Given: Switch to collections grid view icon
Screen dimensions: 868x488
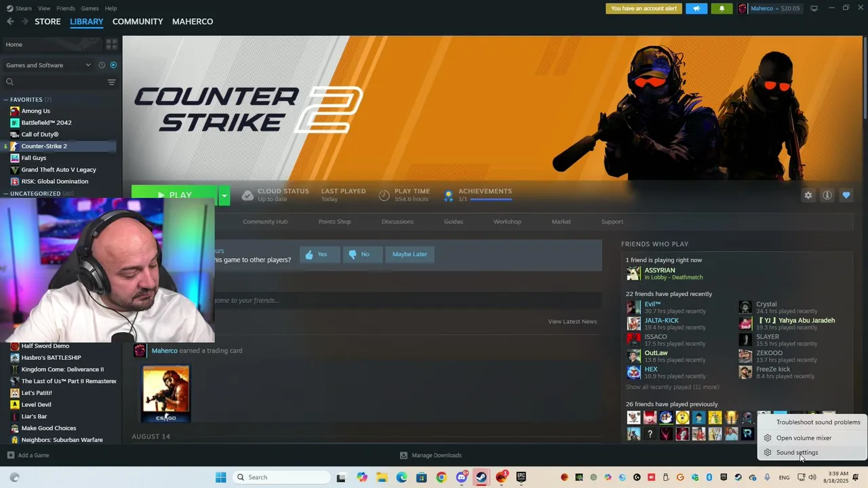Looking at the screenshot, I should tap(112, 44).
